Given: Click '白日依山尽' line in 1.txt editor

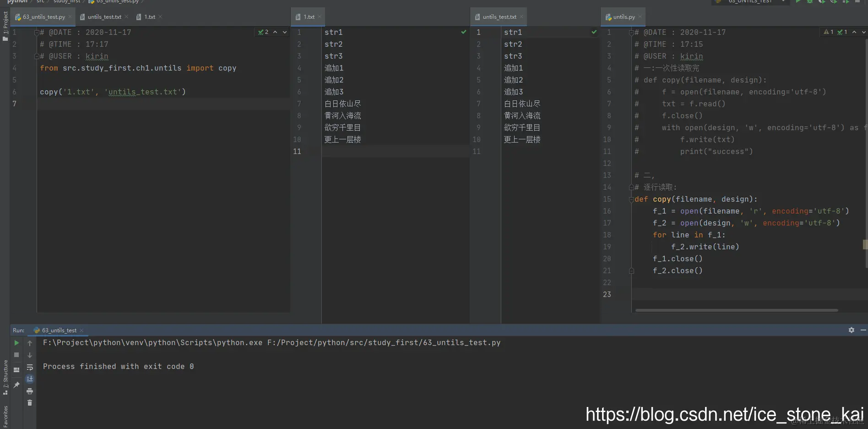Looking at the screenshot, I should [x=342, y=104].
